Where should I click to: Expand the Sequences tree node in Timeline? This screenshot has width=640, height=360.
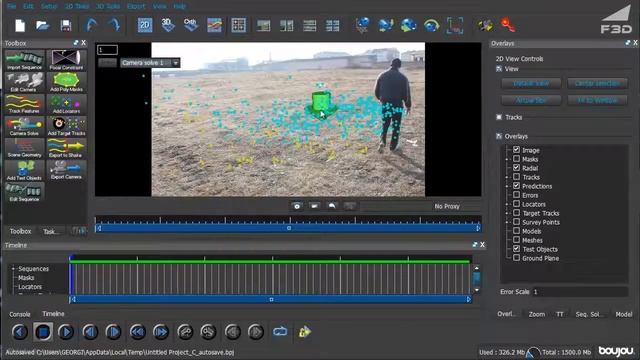click(13, 269)
